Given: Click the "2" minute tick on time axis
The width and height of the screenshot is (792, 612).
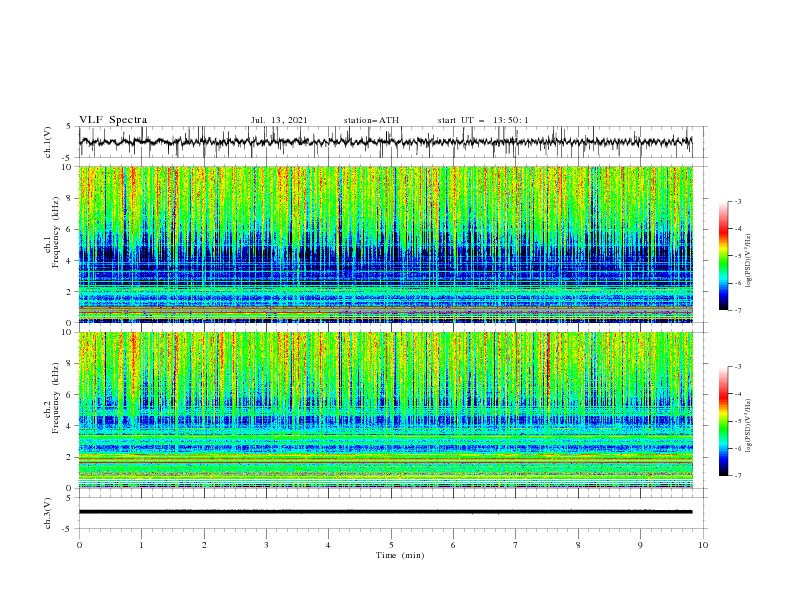Looking at the screenshot, I should 204,545.
